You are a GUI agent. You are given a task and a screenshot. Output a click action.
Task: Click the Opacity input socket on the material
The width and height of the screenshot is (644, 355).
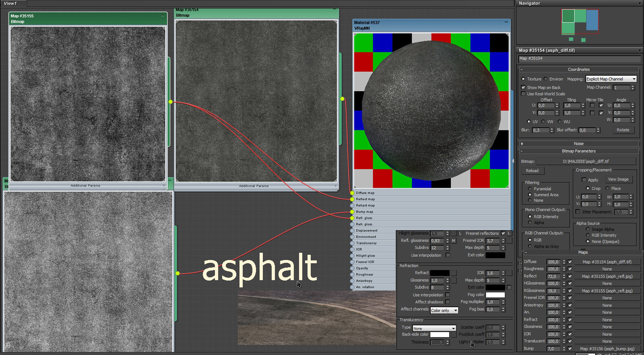click(352, 268)
